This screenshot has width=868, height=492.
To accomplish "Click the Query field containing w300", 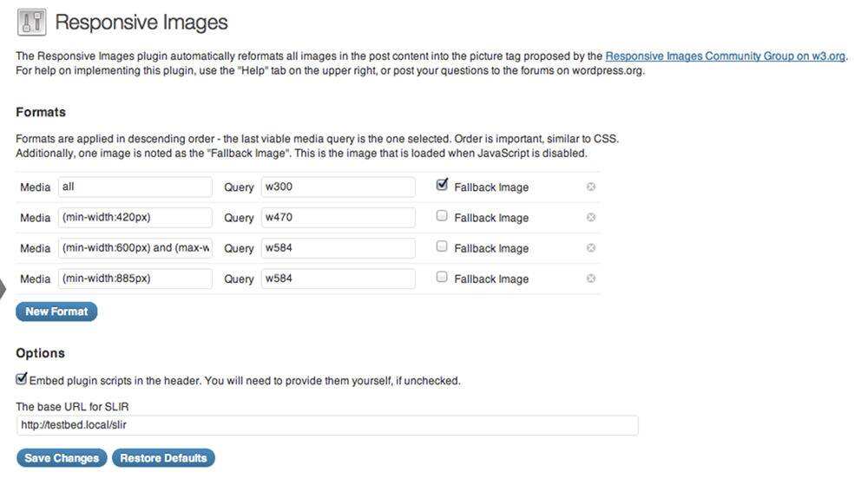I will 338,187.
